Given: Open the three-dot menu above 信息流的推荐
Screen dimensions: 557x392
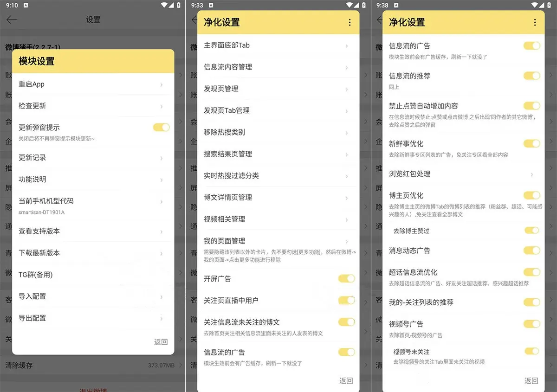Looking at the screenshot, I should point(535,22).
